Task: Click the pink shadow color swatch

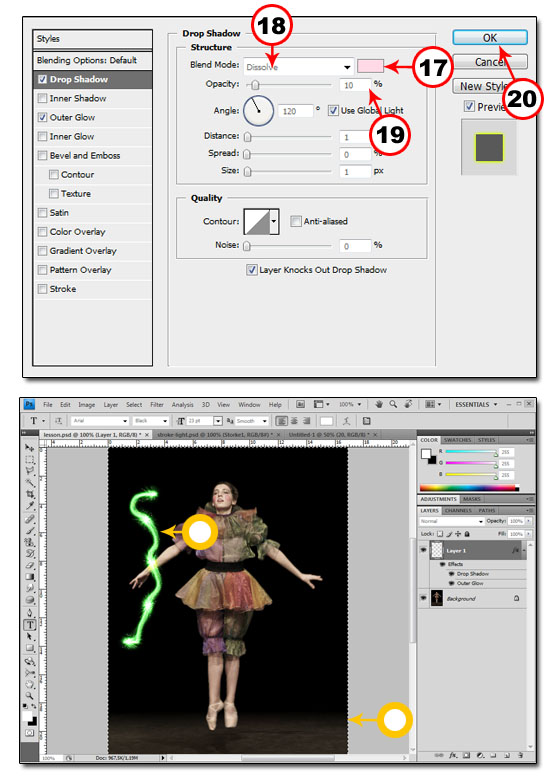Action: (x=370, y=66)
